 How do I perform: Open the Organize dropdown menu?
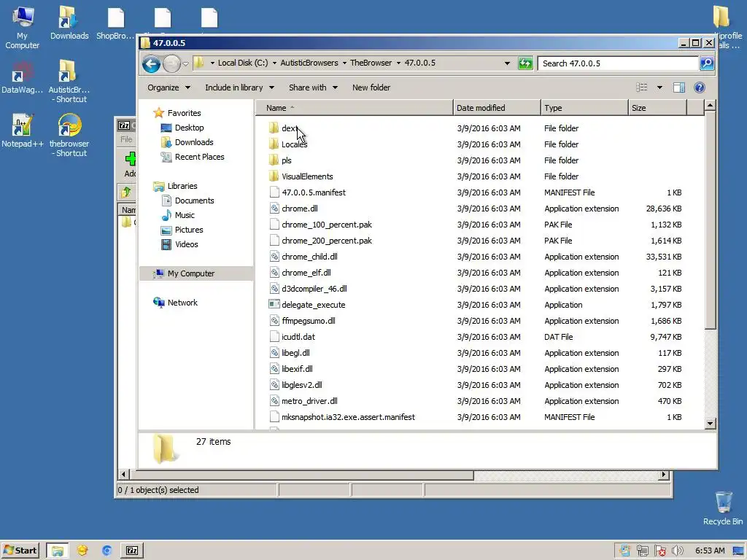[169, 87]
